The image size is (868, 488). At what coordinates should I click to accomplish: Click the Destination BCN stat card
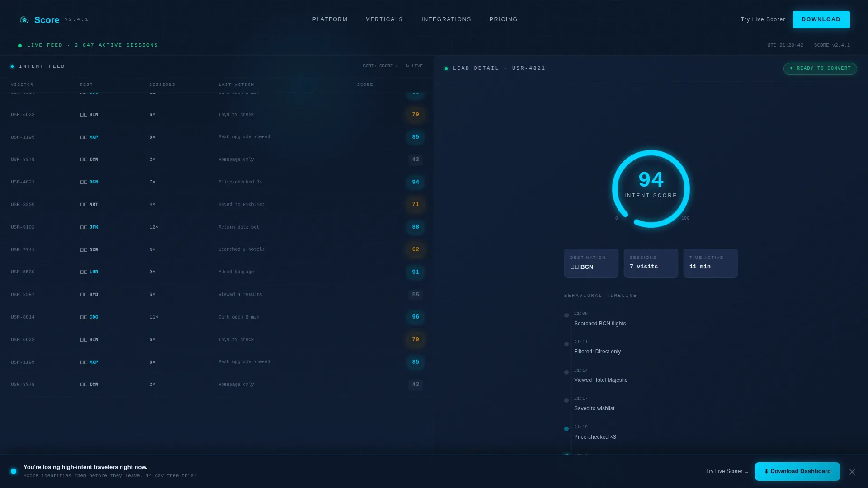click(x=591, y=263)
